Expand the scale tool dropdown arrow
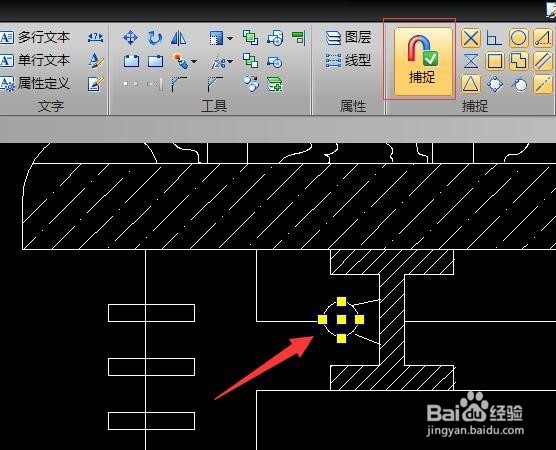This screenshot has width=556, height=450. pyautogui.click(x=230, y=38)
